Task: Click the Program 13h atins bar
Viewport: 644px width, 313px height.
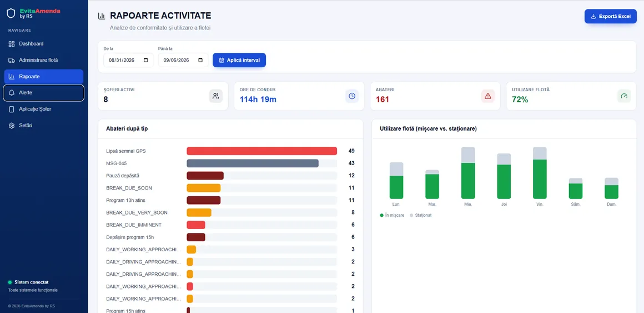Action: 204,200
